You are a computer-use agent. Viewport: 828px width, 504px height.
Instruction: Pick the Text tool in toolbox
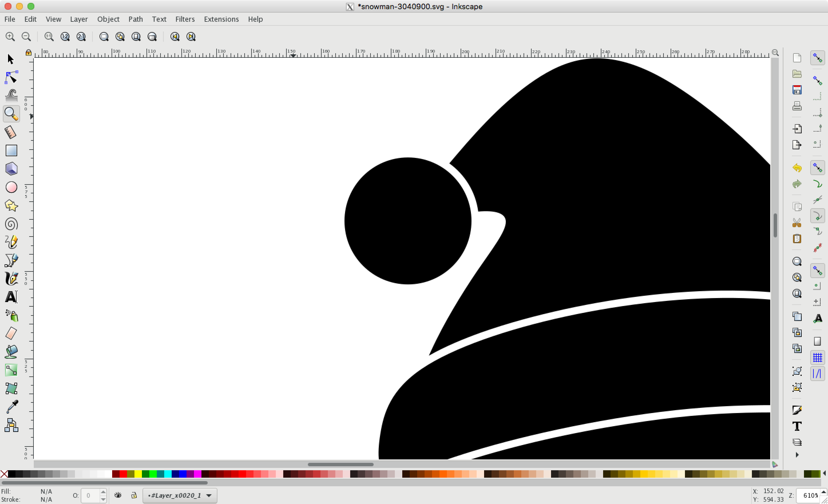pyautogui.click(x=11, y=297)
